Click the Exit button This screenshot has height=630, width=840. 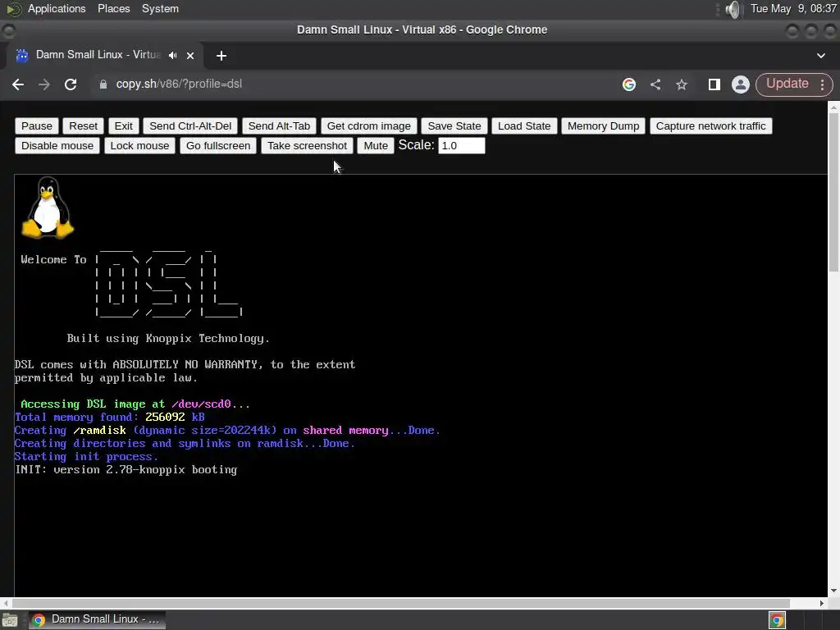click(x=123, y=126)
